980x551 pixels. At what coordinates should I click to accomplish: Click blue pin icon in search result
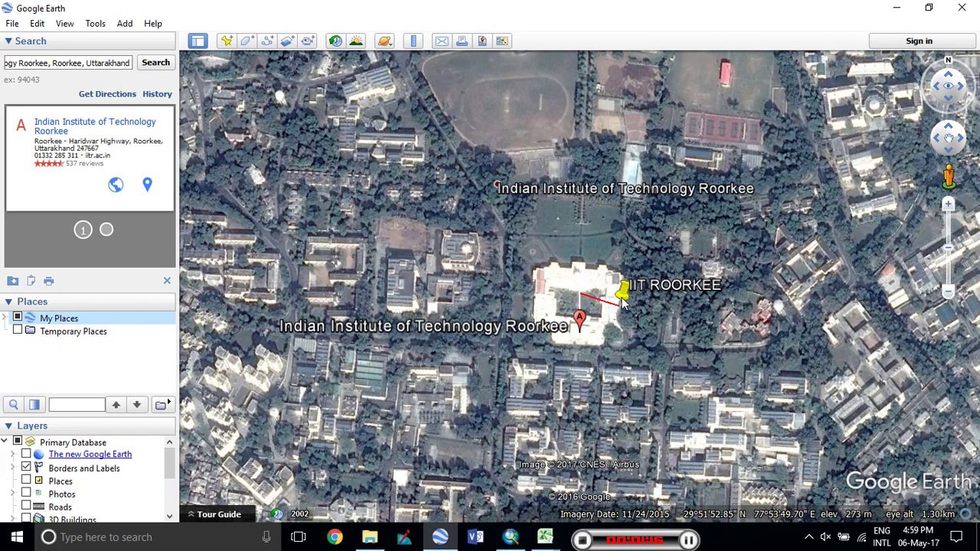coord(147,184)
